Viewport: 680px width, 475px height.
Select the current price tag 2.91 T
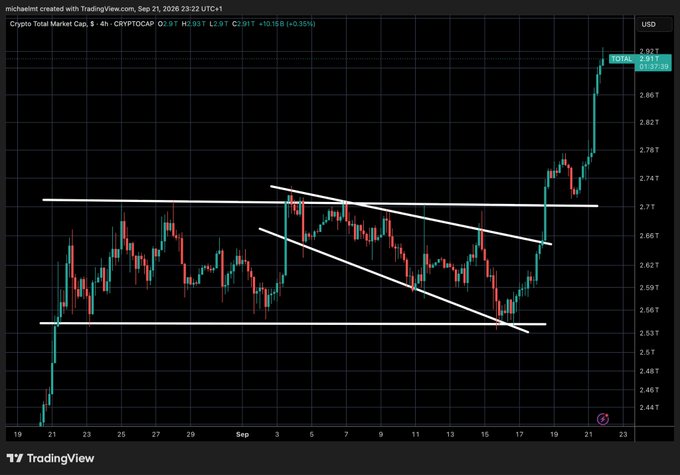[x=649, y=59]
